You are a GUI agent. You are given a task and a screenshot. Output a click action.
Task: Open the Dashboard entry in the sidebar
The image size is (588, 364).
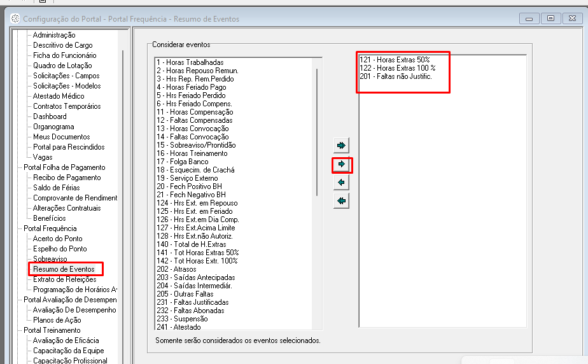tap(50, 116)
